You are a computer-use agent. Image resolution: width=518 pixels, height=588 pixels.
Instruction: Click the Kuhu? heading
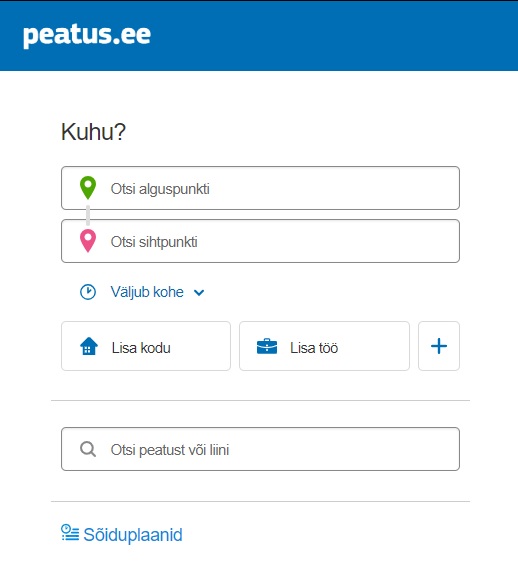93,132
